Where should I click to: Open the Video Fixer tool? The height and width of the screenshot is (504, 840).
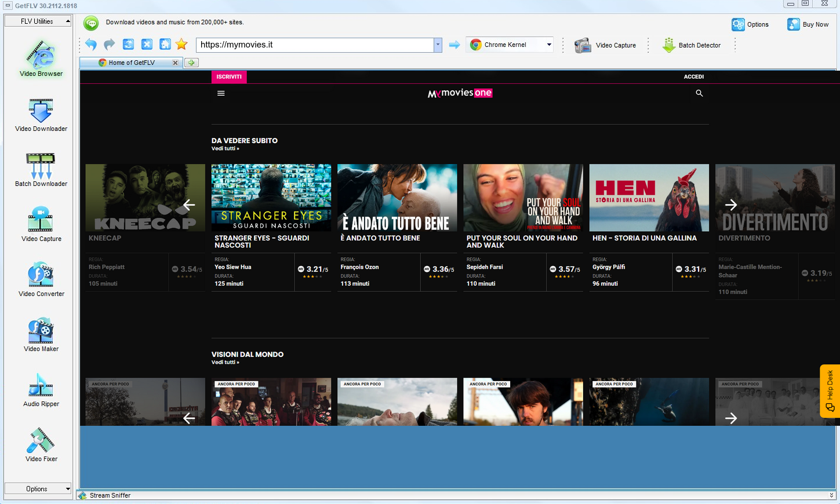(x=41, y=444)
